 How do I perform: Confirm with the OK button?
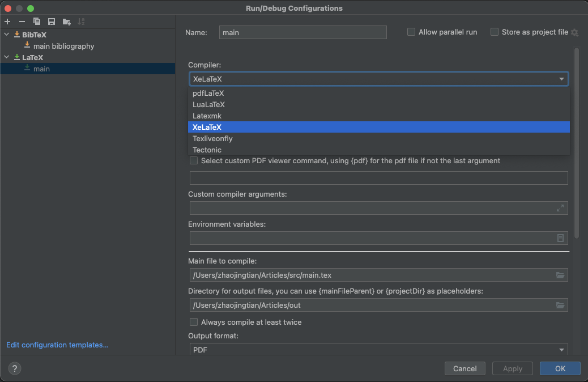point(560,368)
